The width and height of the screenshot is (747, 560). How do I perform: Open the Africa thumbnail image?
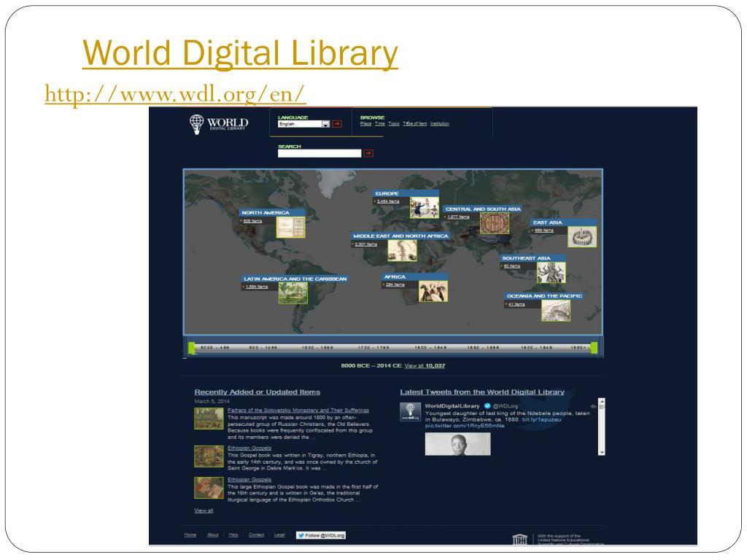coord(433,292)
